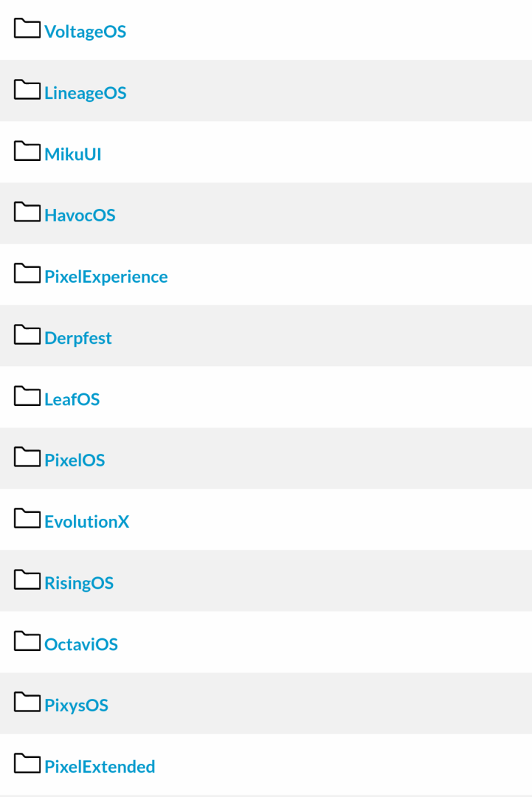This screenshot has width=532, height=797.
Task: Click the folder icon next to RisingOS
Action: point(27,581)
